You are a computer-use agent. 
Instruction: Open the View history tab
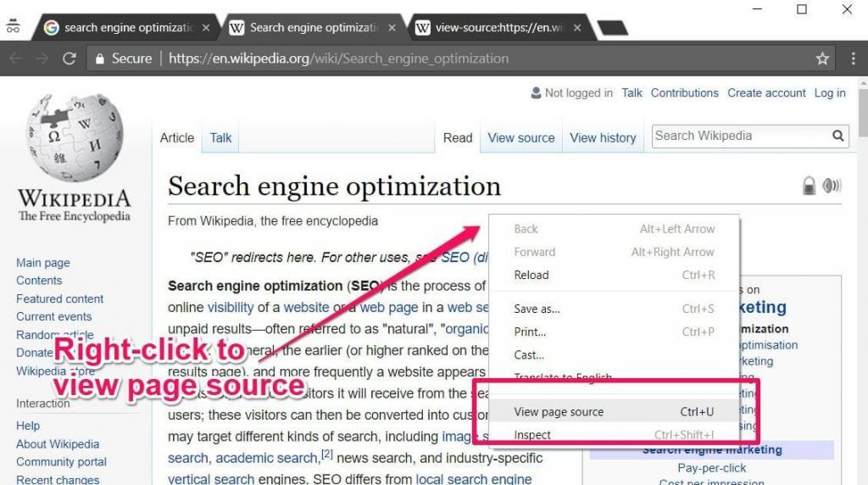click(603, 138)
